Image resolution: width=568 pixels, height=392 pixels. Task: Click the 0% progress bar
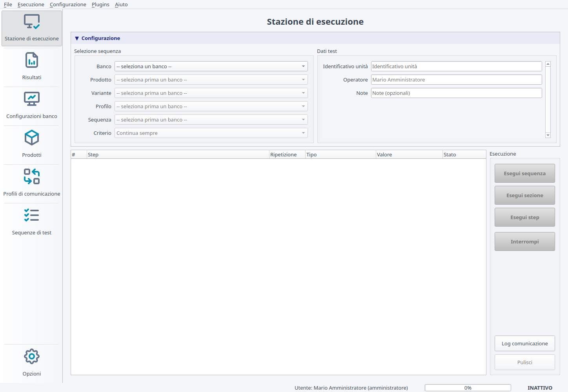point(468,388)
